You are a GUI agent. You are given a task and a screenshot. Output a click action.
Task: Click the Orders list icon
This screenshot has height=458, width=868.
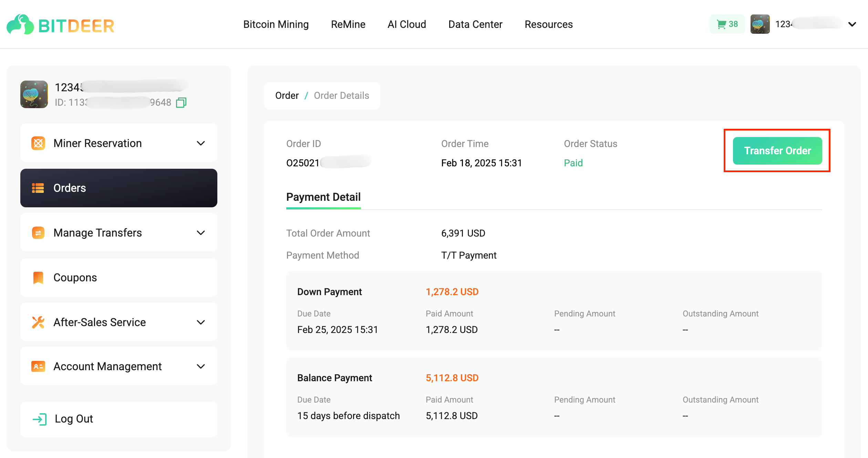[38, 188]
